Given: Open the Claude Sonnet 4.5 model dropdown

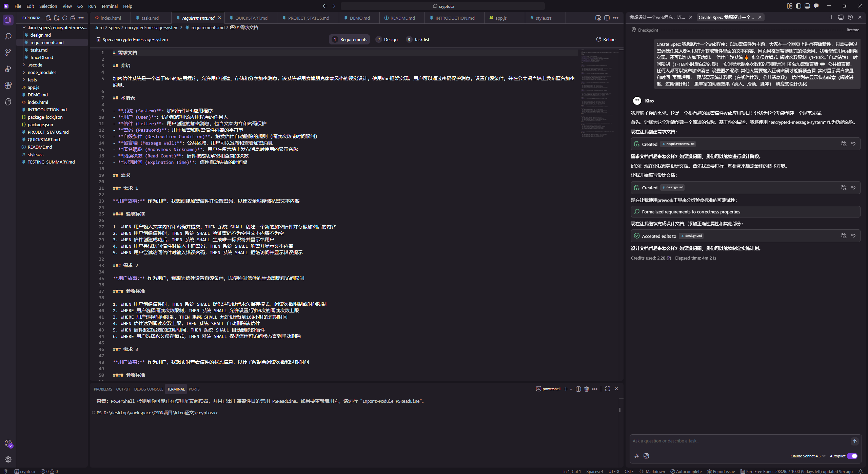Looking at the screenshot, I should (808, 456).
